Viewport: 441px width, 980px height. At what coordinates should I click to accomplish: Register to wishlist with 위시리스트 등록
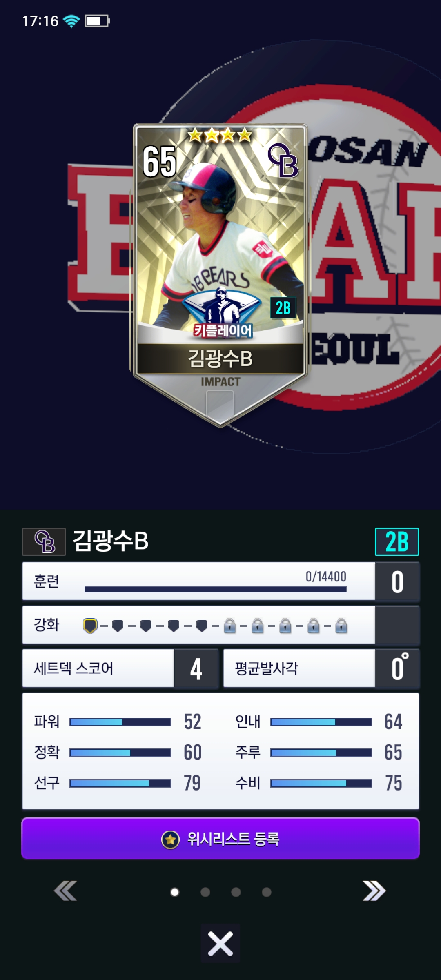(x=220, y=839)
